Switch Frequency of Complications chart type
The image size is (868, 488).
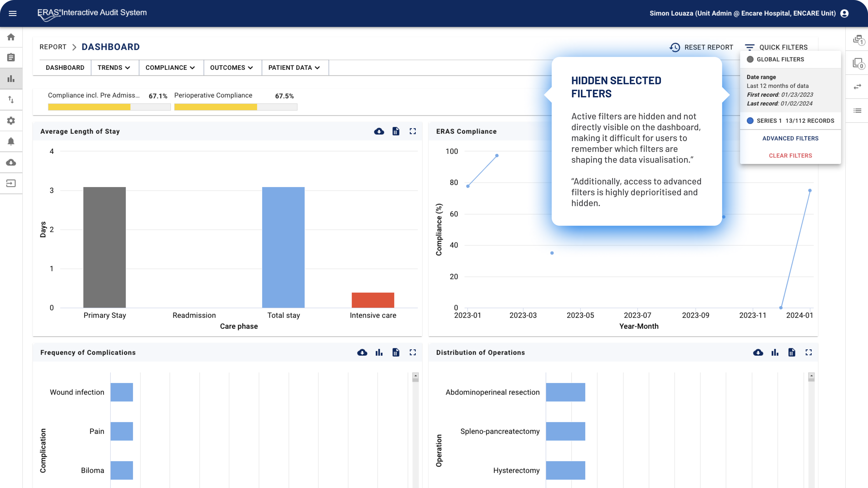379,352
